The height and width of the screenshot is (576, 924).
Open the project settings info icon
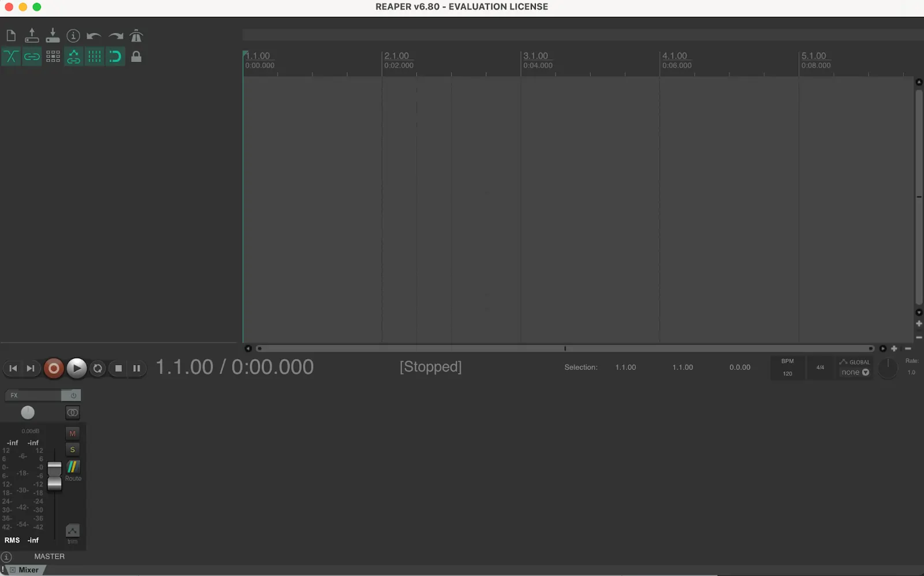pos(73,35)
